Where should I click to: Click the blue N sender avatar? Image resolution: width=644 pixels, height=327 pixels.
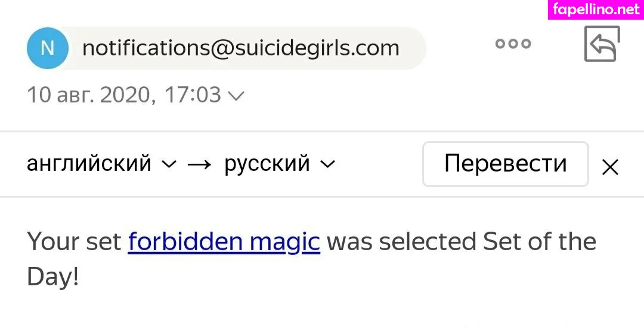pos(47,48)
